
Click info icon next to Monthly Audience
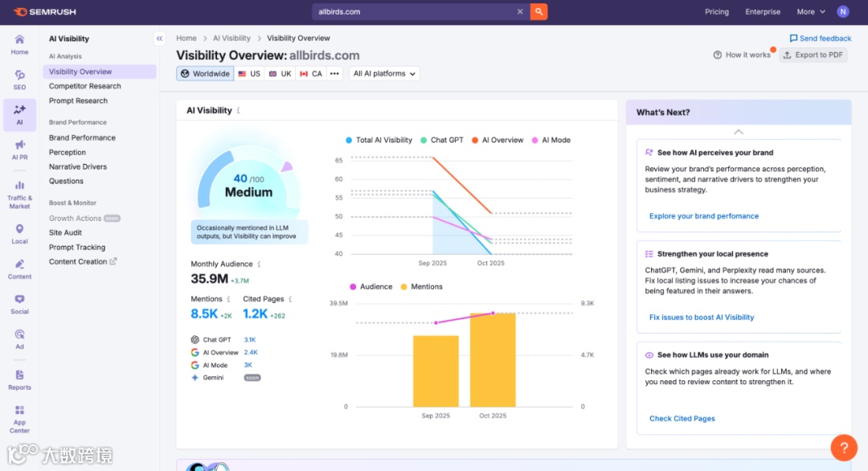point(259,264)
